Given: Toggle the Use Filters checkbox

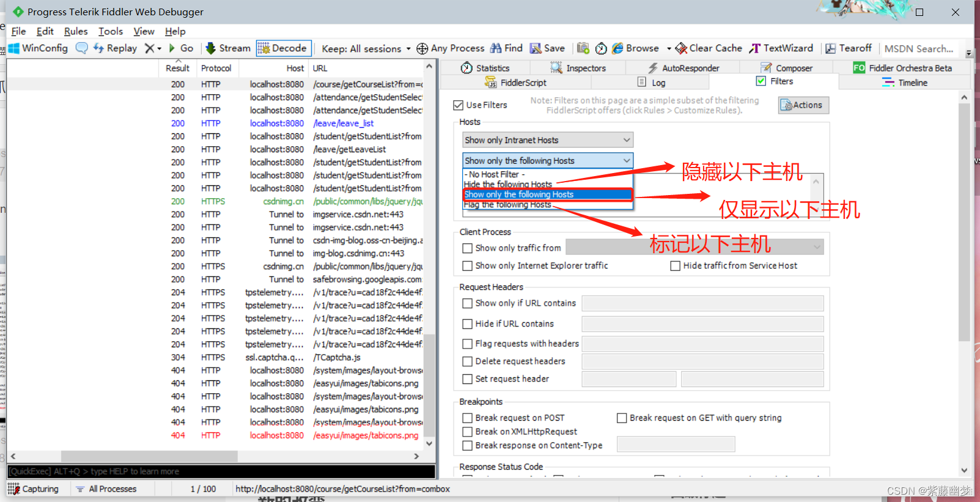Looking at the screenshot, I should click(458, 105).
